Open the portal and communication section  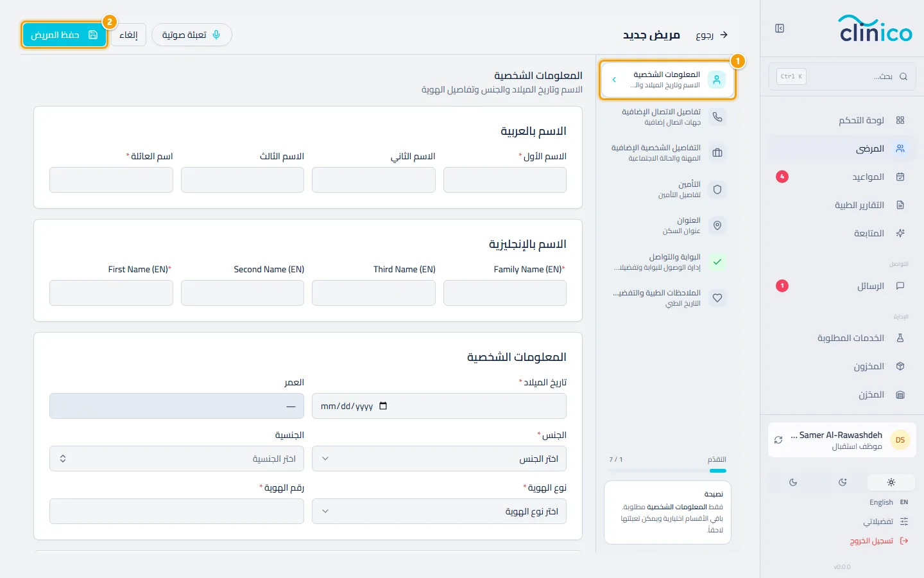[667, 261]
